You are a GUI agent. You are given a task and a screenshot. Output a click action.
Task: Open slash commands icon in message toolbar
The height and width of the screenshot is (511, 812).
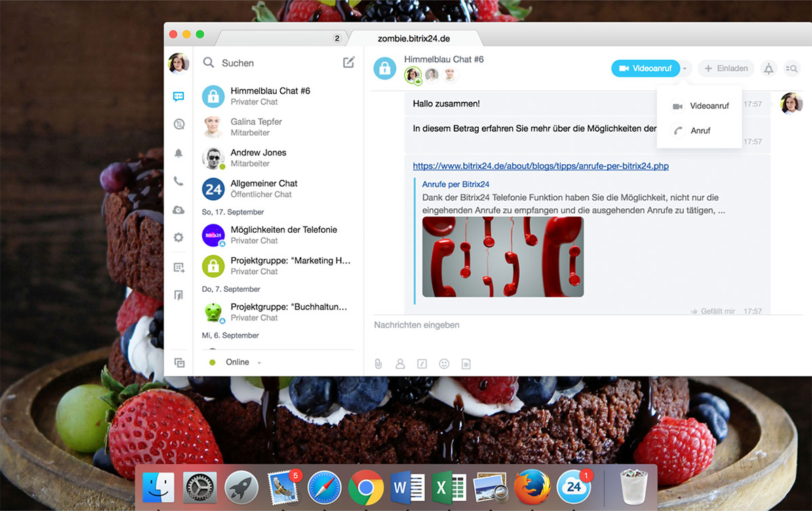click(422, 364)
